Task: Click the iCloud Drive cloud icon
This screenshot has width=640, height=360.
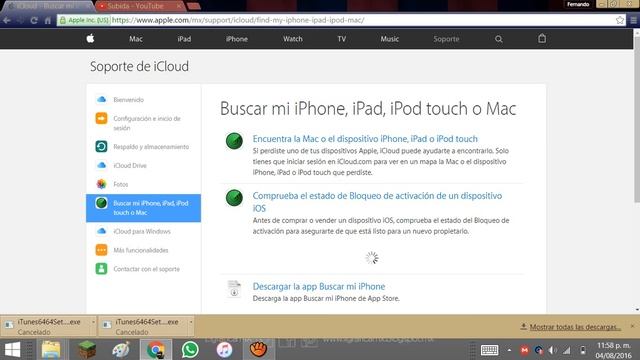Action: point(101,165)
